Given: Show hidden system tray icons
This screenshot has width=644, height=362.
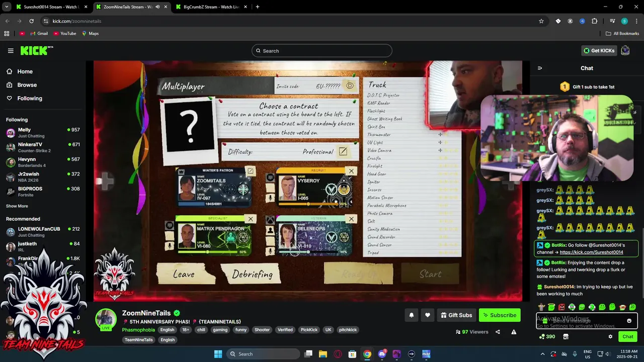Looking at the screenshot, I should pyautogui.click(x=542, y=354).
